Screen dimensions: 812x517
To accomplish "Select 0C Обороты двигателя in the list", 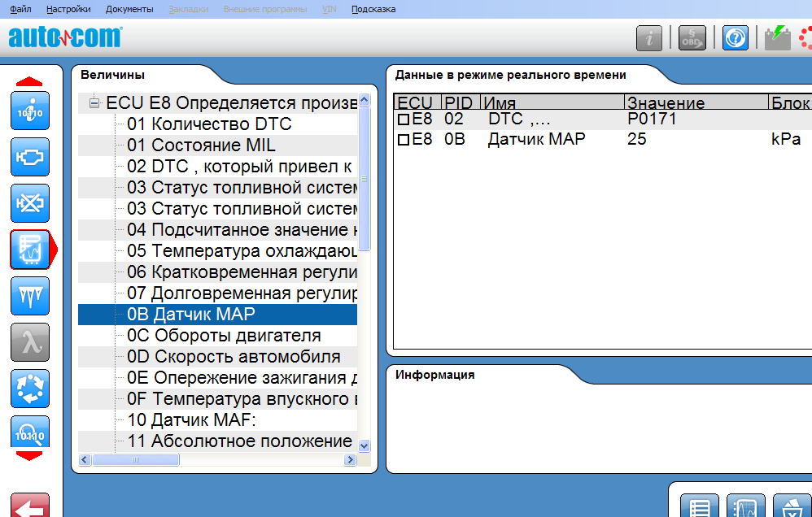I will (224, 335).
